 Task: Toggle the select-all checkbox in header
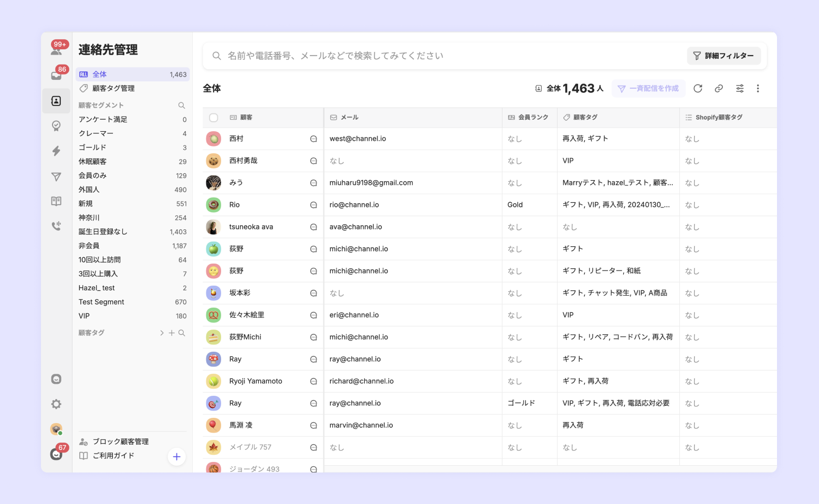(x=214, y=118)
